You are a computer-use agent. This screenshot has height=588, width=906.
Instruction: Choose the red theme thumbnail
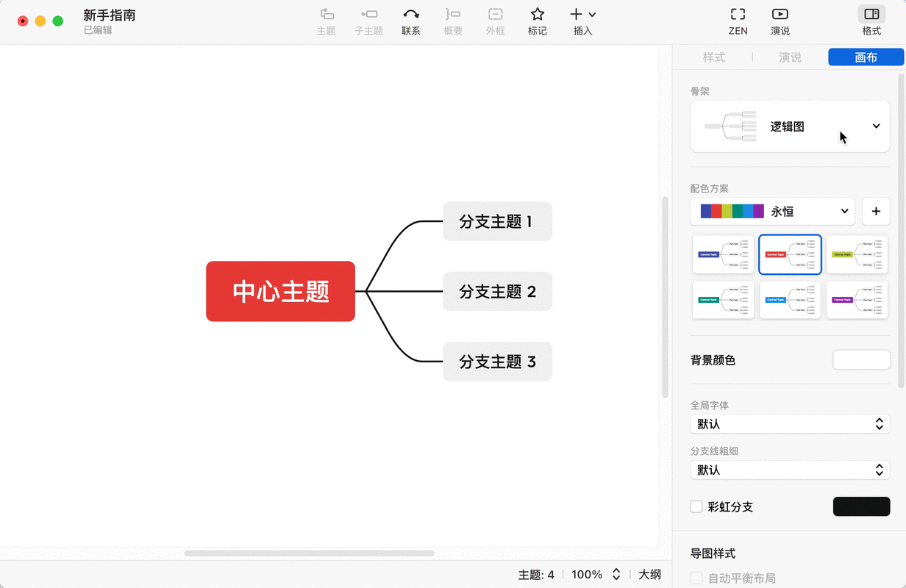coord(790,254)
